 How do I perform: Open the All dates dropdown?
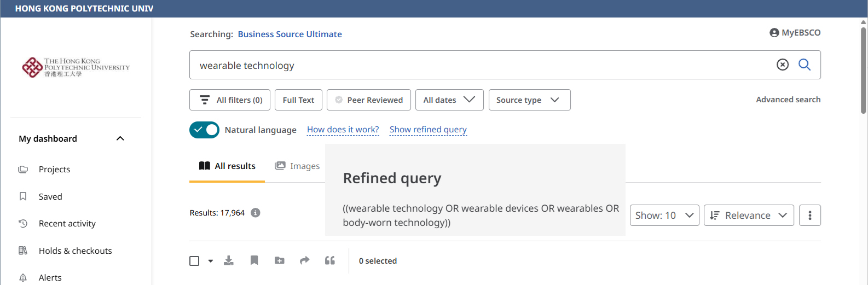[x=449, y=100]
